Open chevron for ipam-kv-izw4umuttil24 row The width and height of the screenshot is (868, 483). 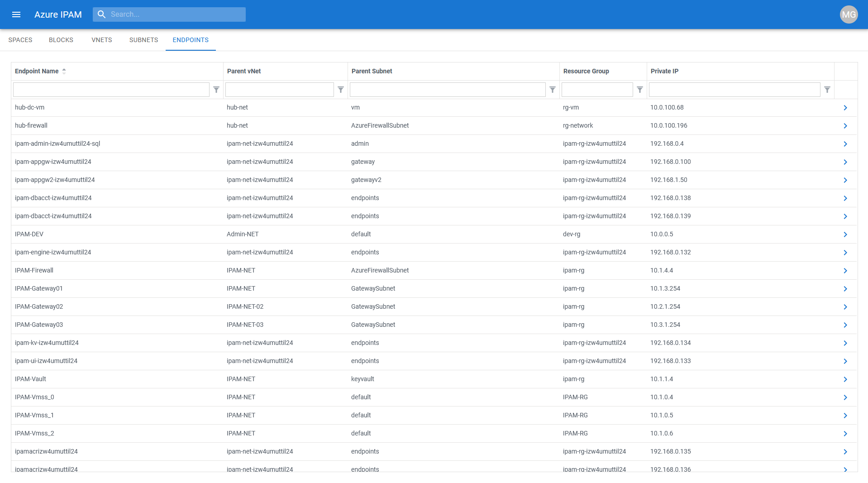(845, 343)
